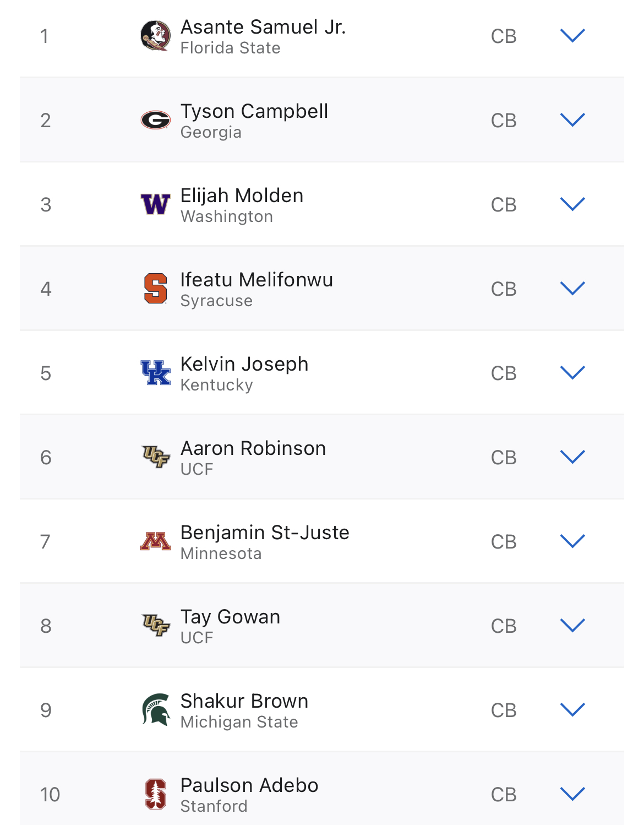The height and width of the screenshot is (825, 644).
Task: Select Shakur Brown player name
Action: (x=244, y=701)
